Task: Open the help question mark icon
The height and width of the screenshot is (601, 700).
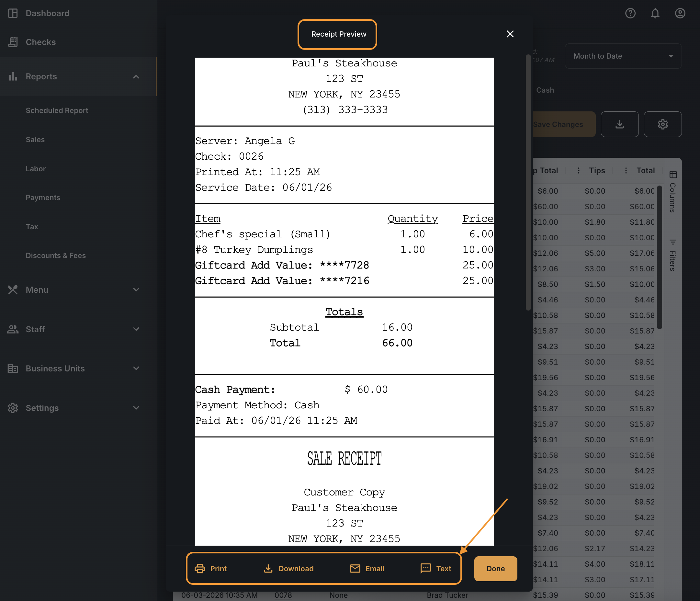Action: [630, 13]
